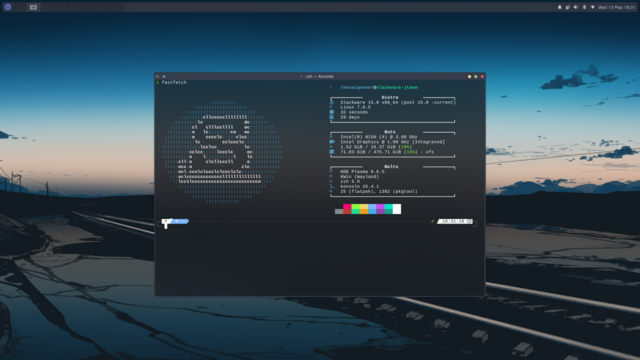Click the 'Nuts' section heading

point(390,132)
